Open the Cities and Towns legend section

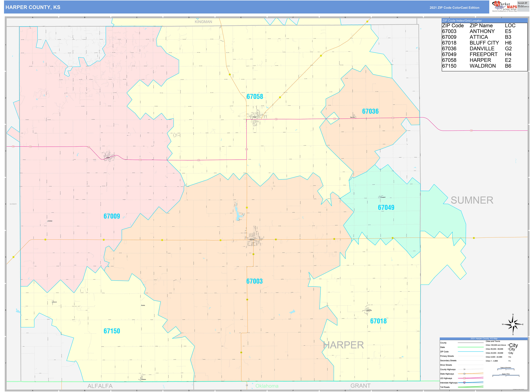click(x=493, y=341)
